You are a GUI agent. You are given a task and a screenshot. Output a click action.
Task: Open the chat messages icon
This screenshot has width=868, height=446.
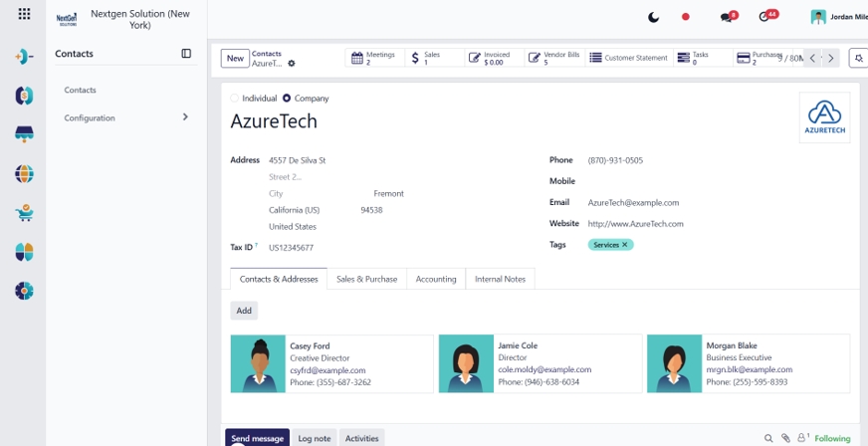[x=729, y=17]
